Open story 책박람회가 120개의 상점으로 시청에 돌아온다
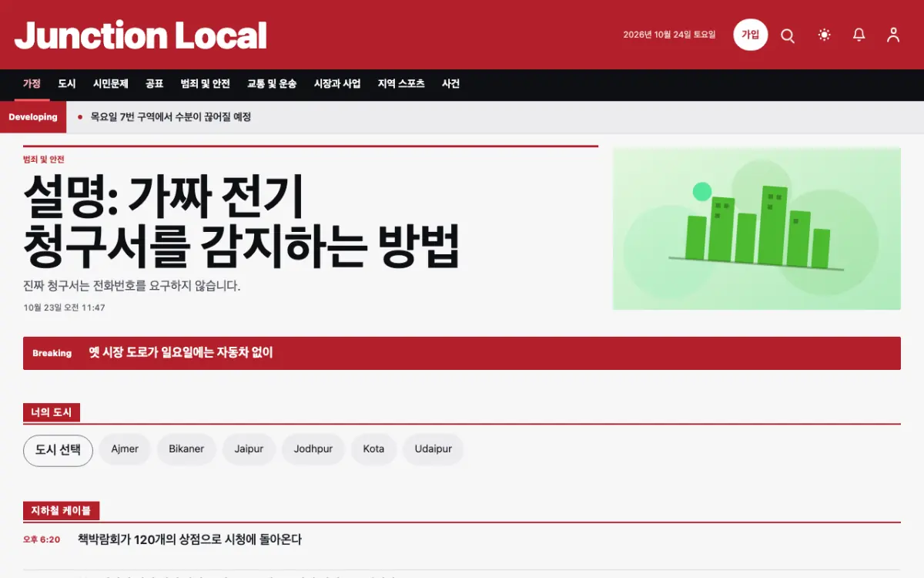 point(189,539)
